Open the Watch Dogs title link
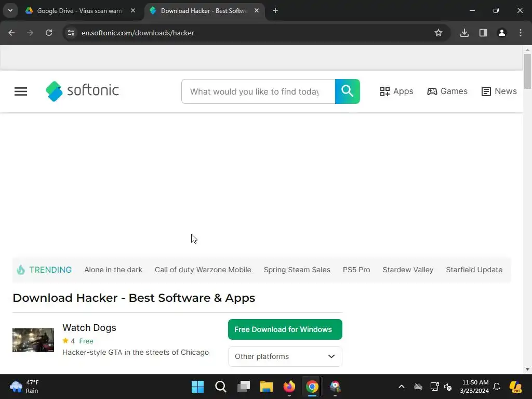 coord(89,328)
